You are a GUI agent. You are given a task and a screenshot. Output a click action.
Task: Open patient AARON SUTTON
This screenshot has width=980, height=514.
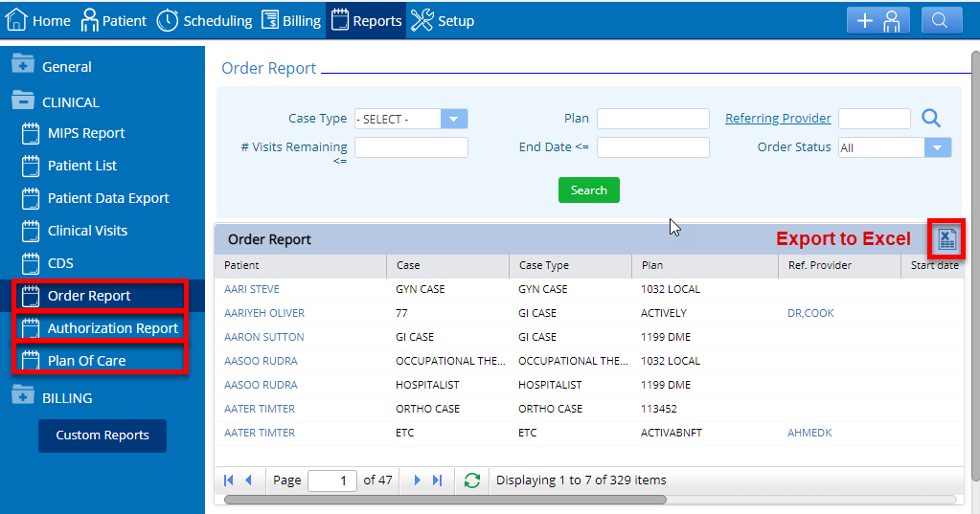click(264, 337)
